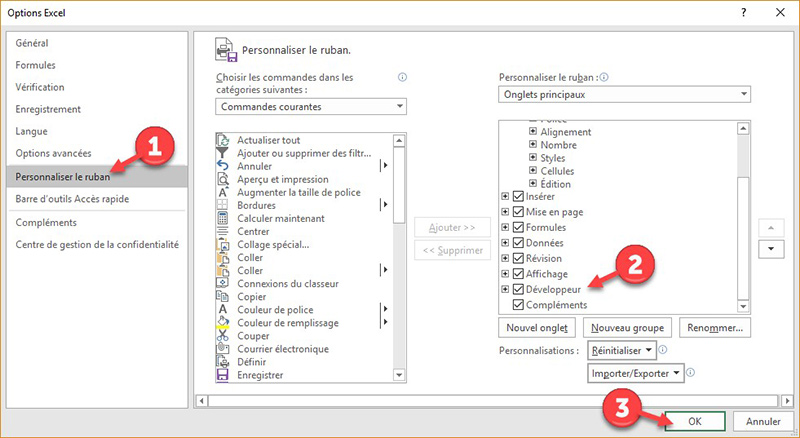Toggle the Développeur tab checkbox

(x=518, y=289)
